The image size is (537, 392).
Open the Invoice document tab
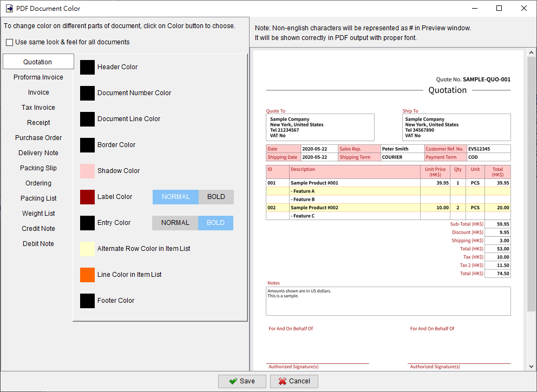[x=38, y=92]
